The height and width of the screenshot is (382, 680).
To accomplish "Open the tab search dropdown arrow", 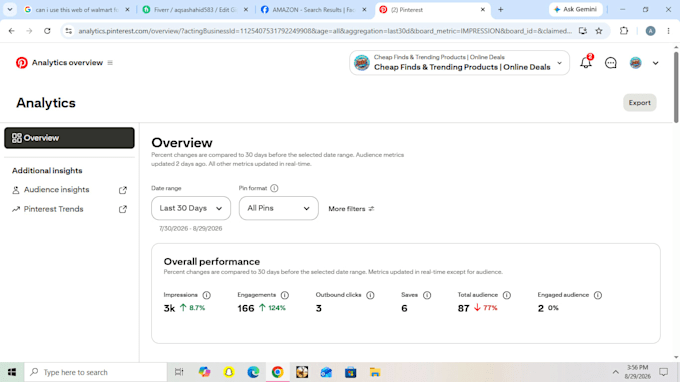I will pyautogui.click(x=10, y=10).
